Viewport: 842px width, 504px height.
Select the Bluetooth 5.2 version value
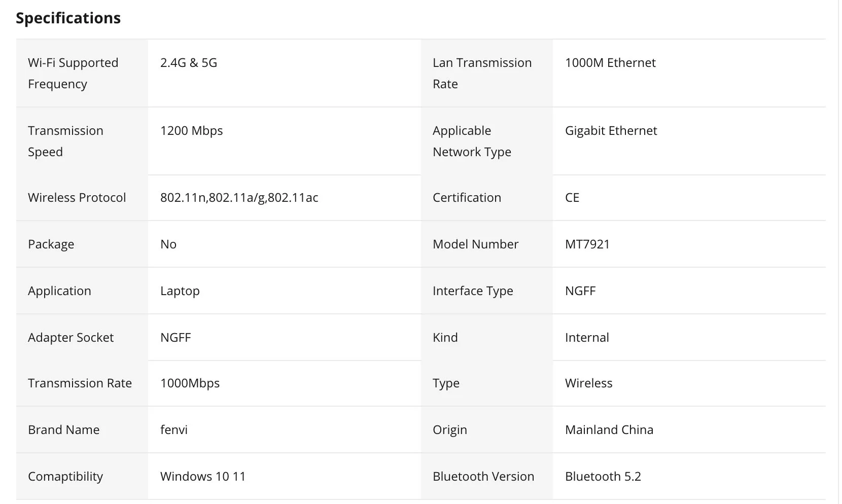point(603,477)
